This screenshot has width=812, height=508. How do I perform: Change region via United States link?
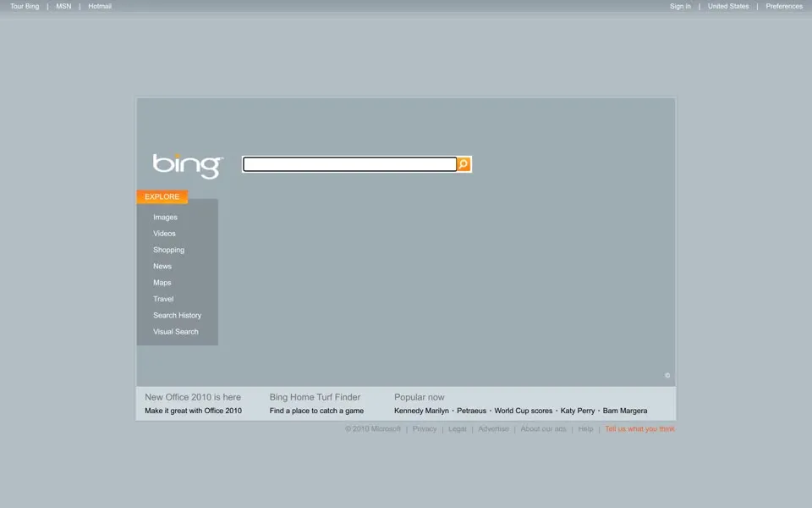point(728,6)
